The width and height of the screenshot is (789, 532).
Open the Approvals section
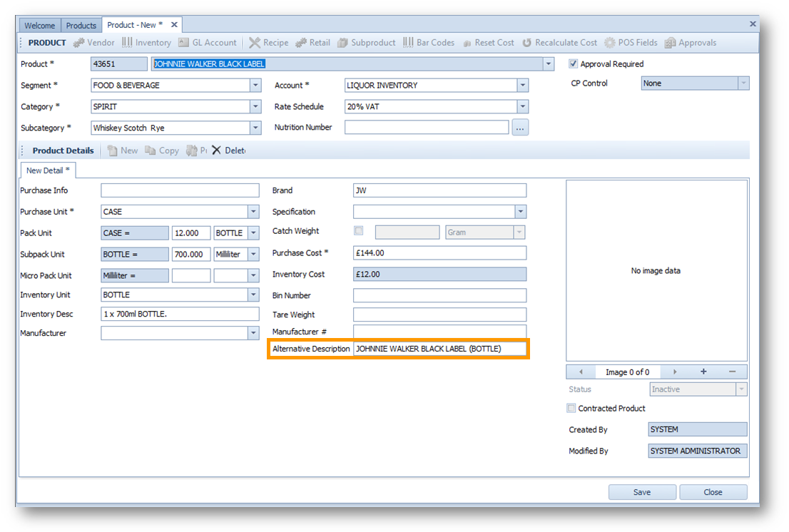point(691,43)
